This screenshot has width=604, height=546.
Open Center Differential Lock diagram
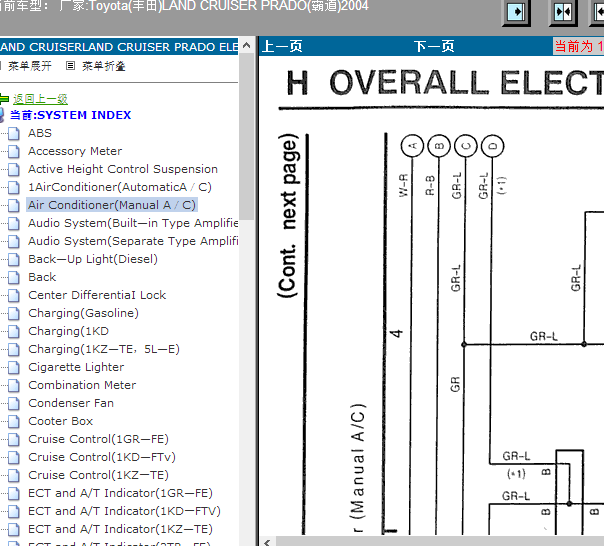[97, 295]
